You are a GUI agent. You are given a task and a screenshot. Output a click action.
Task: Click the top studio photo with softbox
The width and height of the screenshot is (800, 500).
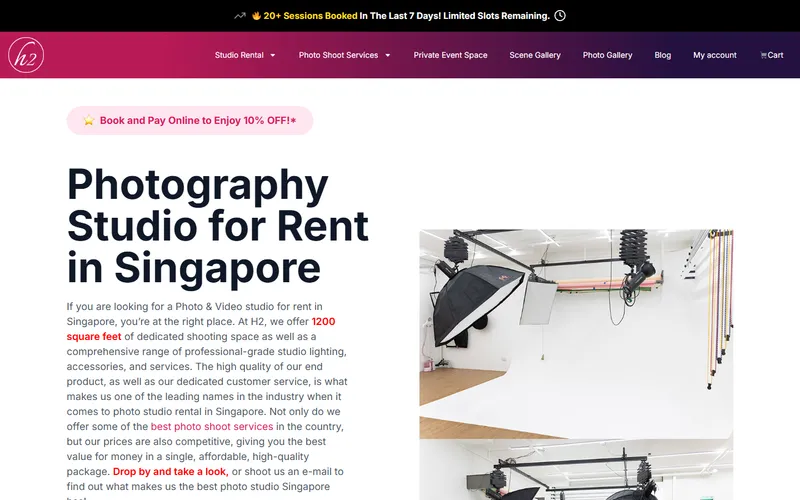[576, 334]
